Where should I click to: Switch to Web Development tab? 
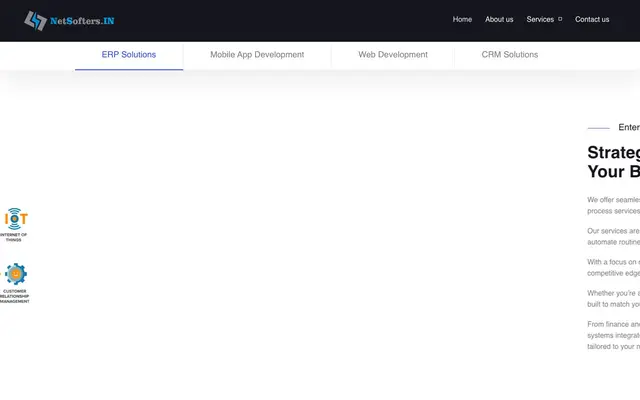tap(393, 55)
